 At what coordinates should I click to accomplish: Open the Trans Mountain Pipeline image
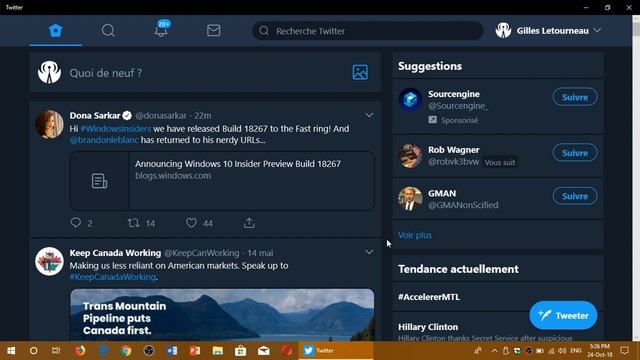(222, 315)
